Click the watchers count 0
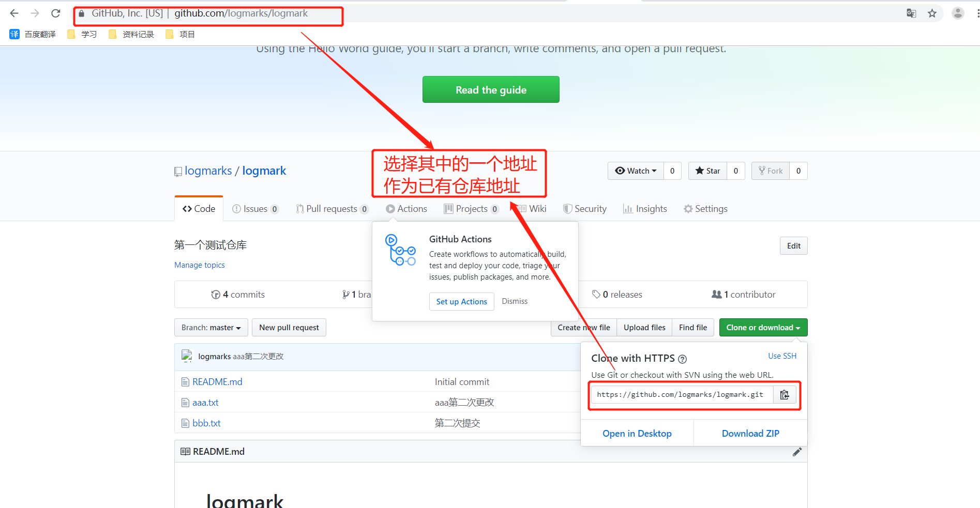The width and height of the screenshot is (980, 508). click(672, 171)
